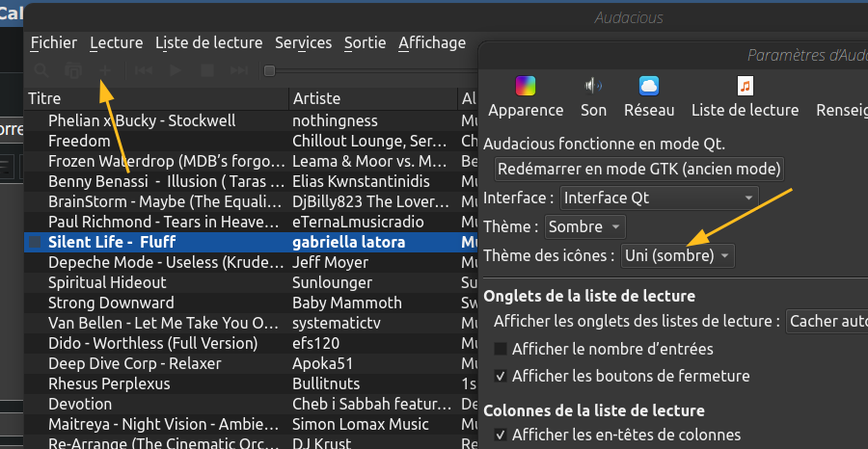Open the Lecture menu
Image resolution: width=868 pixels, height=449 pixels.
click(117, 42)
